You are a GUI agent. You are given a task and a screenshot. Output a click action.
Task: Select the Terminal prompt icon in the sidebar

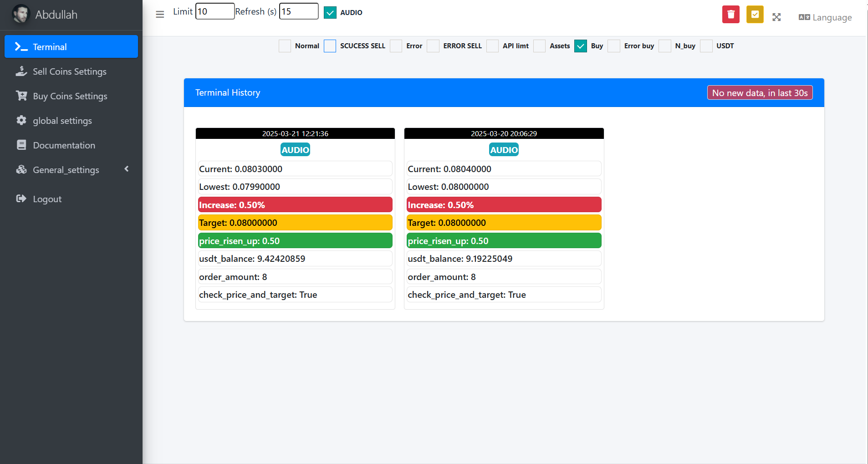pos(20,46)
